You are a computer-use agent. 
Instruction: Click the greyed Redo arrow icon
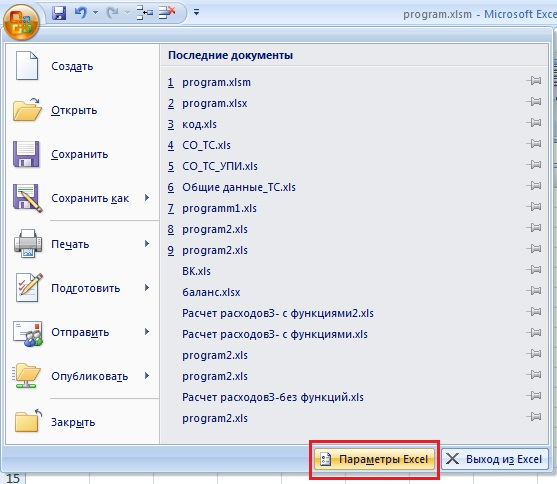pyautogui.click(x=113, y=13)
